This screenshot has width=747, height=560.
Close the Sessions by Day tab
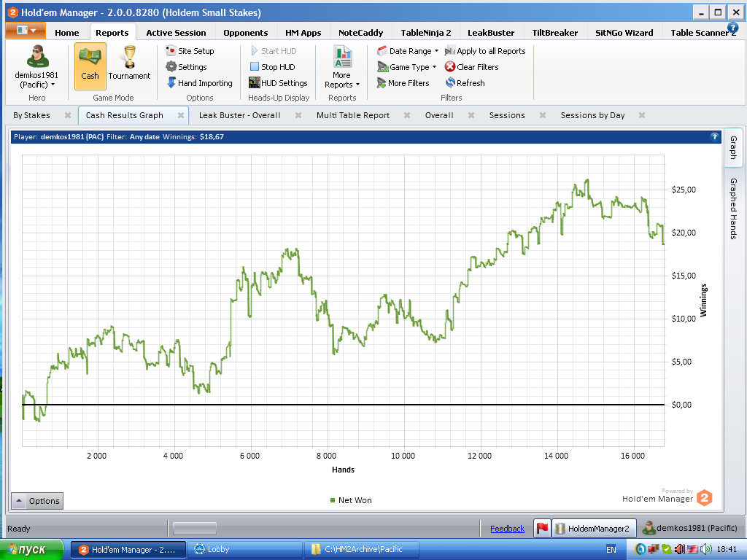coord(642,115)
